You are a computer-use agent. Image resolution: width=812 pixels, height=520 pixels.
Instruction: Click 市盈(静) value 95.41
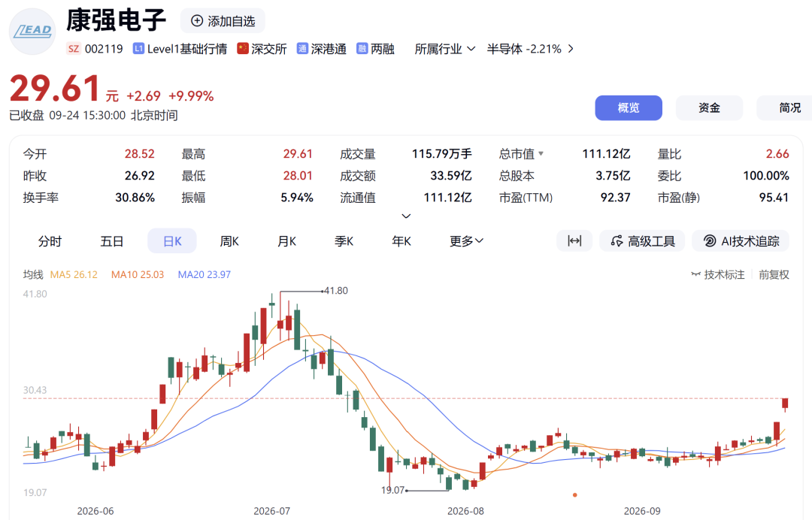774,197
